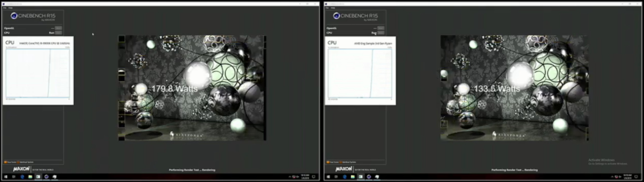Click the Intel CPU utilization graph
The height and width of the screenshot is (182, 644).
[x=38, y=73]
